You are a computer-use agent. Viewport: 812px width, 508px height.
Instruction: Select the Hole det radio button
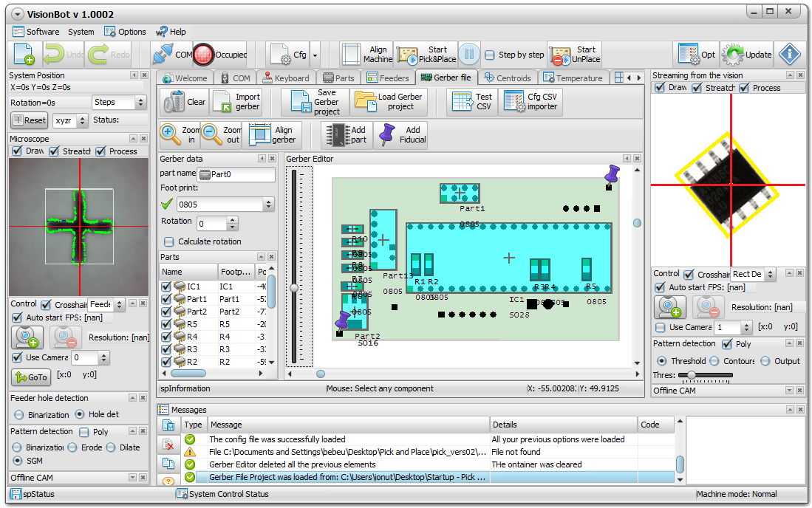click(x=81, y=414)
